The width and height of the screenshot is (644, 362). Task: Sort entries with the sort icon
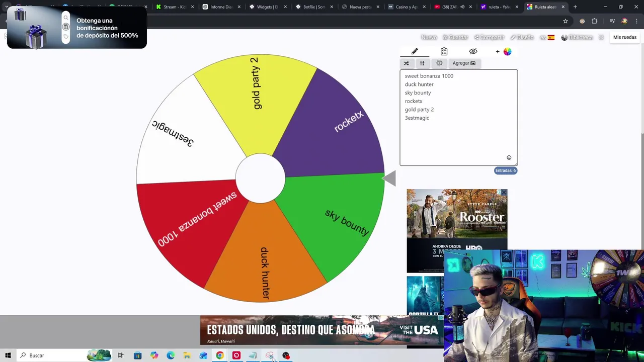422,63
